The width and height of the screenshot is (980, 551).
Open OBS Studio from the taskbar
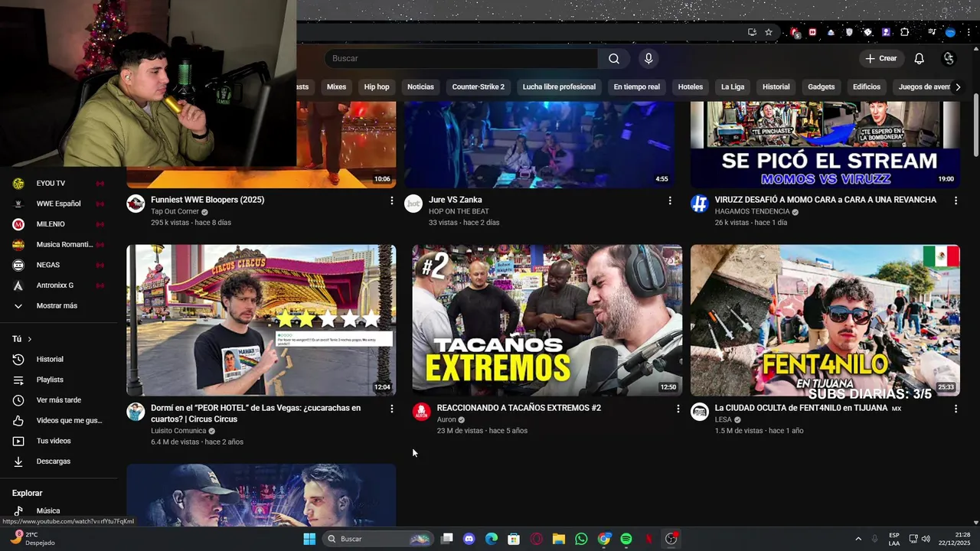(x=671, y=539)
